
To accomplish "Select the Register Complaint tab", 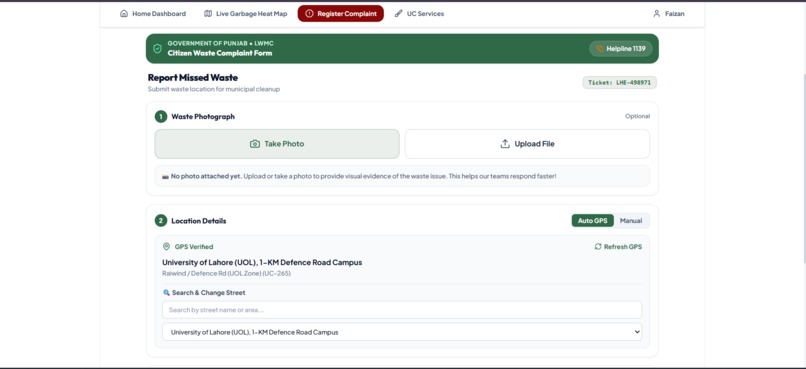I will 340,14.
